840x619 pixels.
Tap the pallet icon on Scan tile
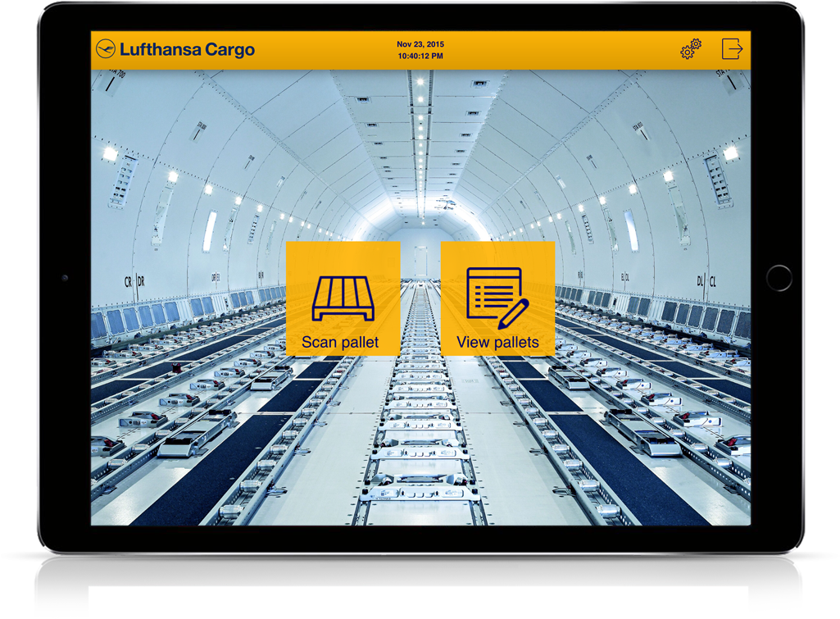343,298
